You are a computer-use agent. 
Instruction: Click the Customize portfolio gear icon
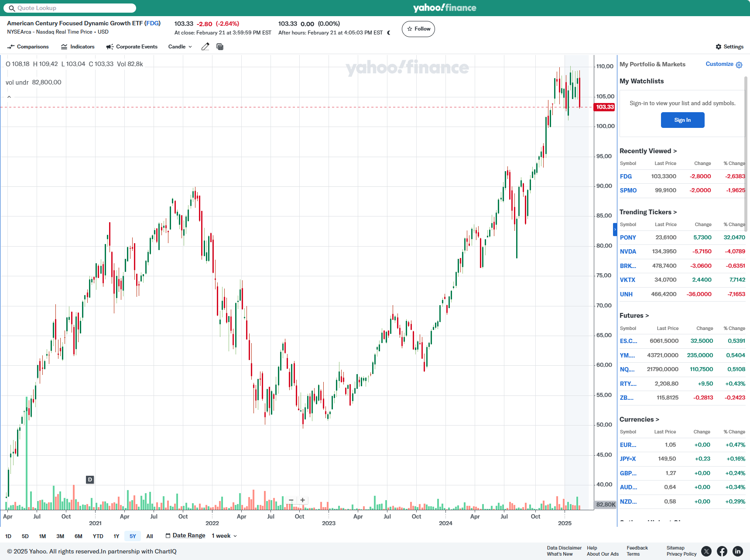[x=739, y=65]
